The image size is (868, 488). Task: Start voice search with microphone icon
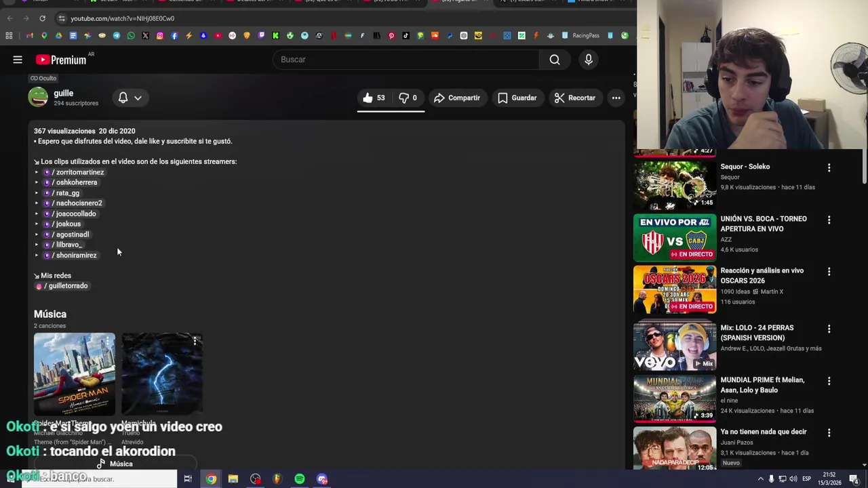point(589,60)
